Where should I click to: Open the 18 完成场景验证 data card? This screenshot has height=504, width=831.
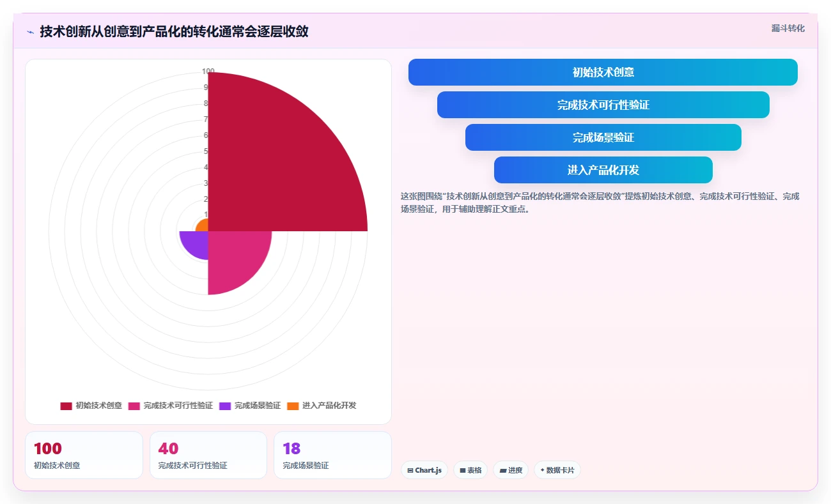(x=332, y=455)
